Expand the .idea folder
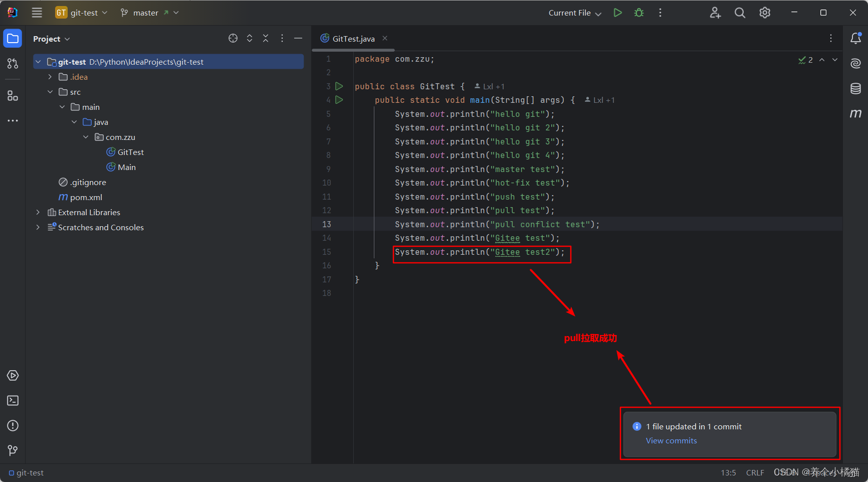Viewport: 868px width, 482px height. click(x=50, y=77)
